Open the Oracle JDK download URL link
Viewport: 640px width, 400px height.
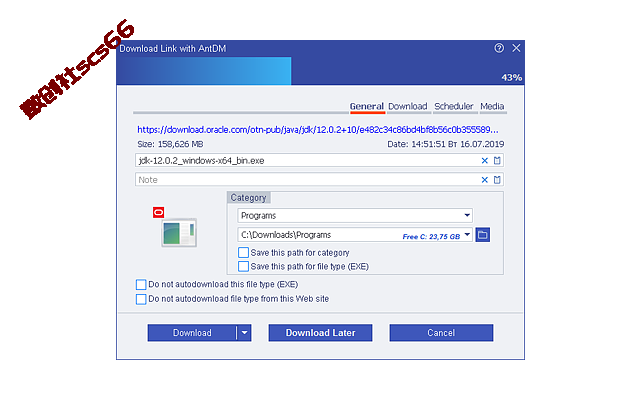(x=318, y=130)
